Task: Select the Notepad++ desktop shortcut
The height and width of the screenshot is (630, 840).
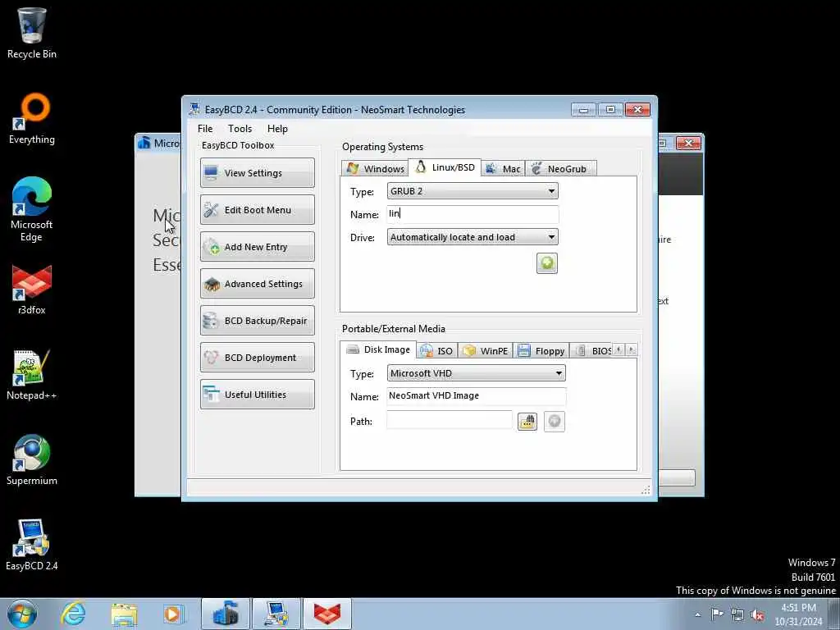Action: [32, 375]
